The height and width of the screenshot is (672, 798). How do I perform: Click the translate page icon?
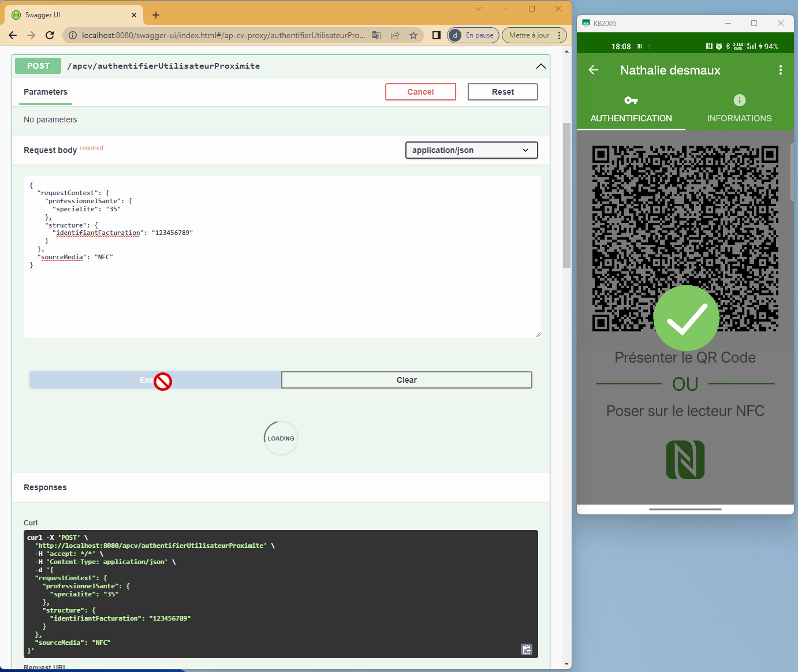point(376,35)
